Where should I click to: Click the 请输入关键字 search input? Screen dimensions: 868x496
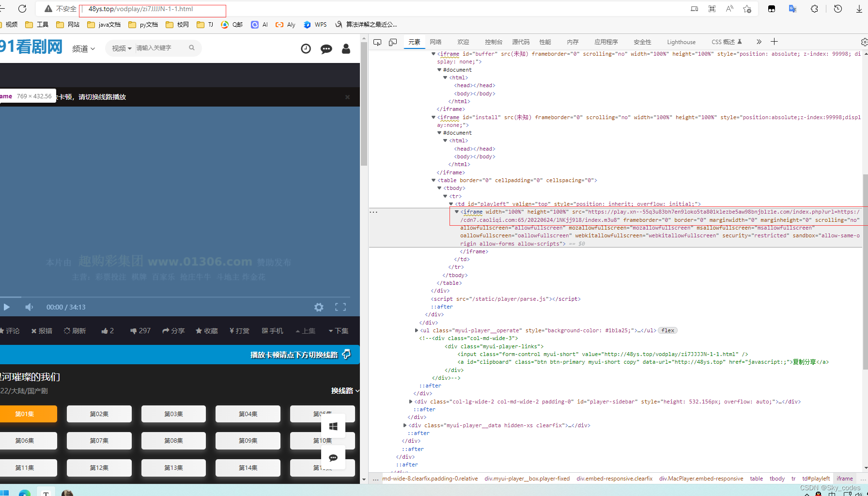(160, 48)
